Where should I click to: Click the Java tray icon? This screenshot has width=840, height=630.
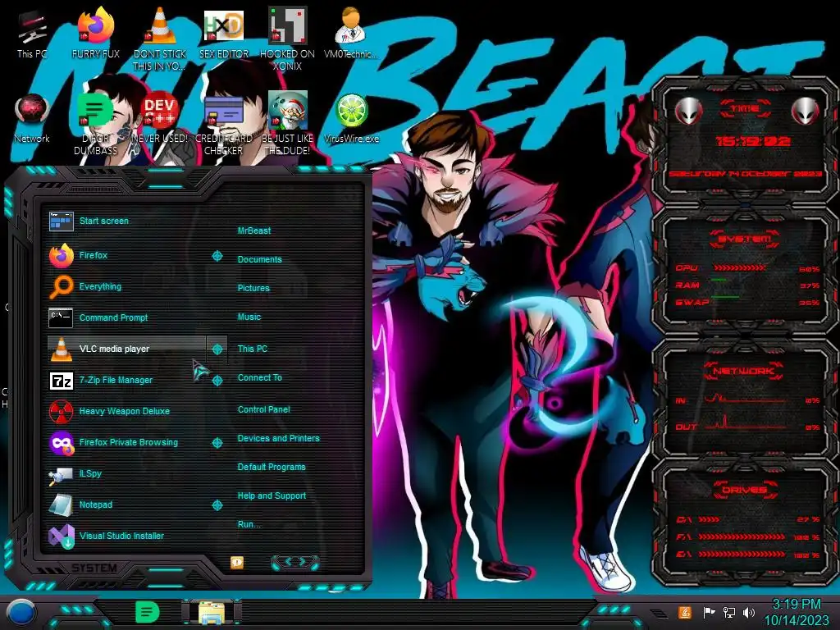[685, 612]
